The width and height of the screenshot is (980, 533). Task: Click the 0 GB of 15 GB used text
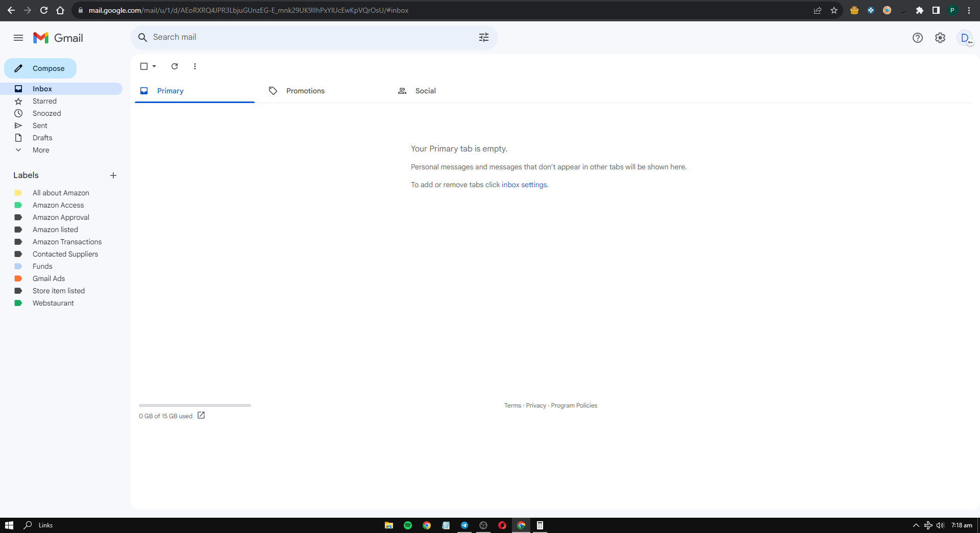coord(165,416)
